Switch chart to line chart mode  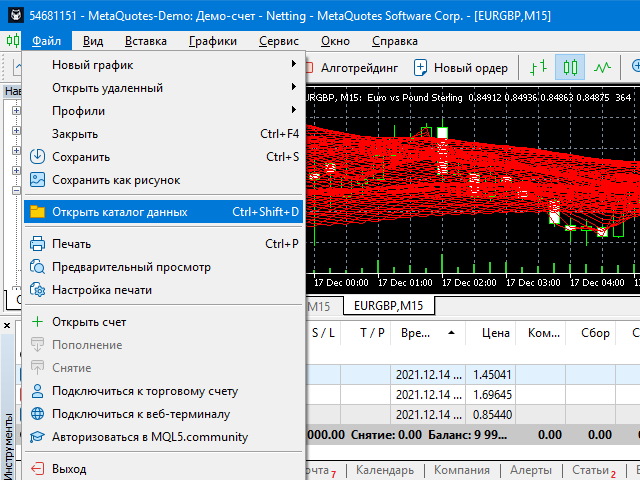pos(602,67)
